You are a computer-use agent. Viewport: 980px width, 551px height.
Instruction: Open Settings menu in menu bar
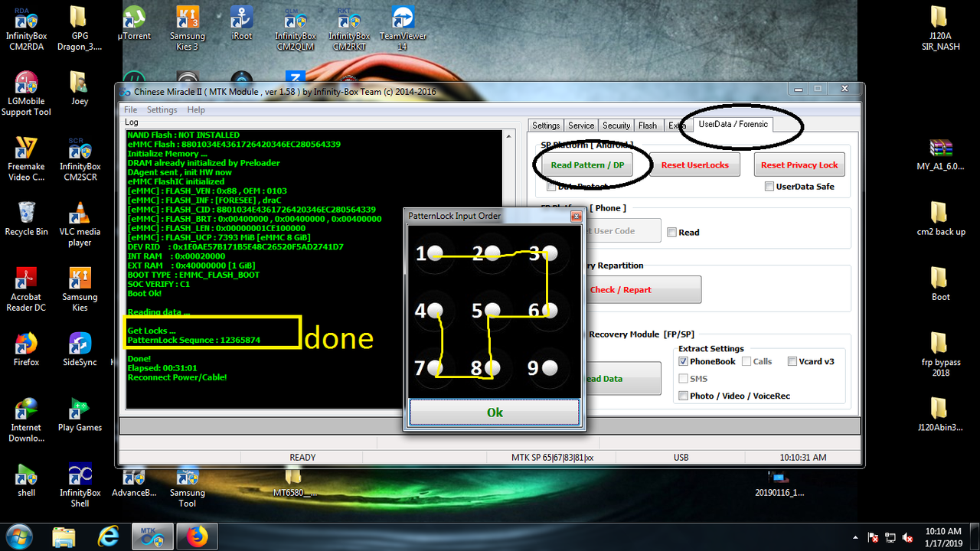(x=162, y=109)
